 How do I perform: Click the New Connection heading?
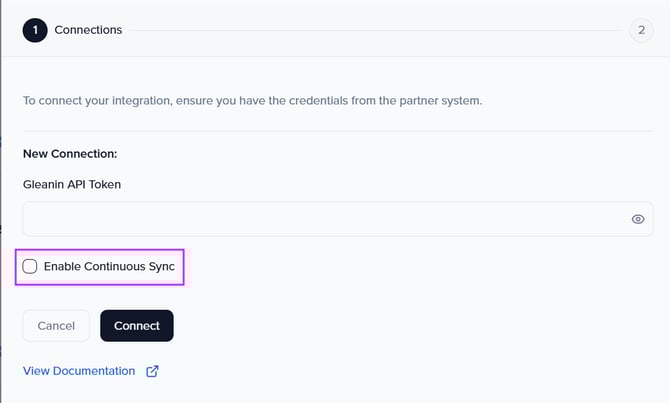click(70, 154)
